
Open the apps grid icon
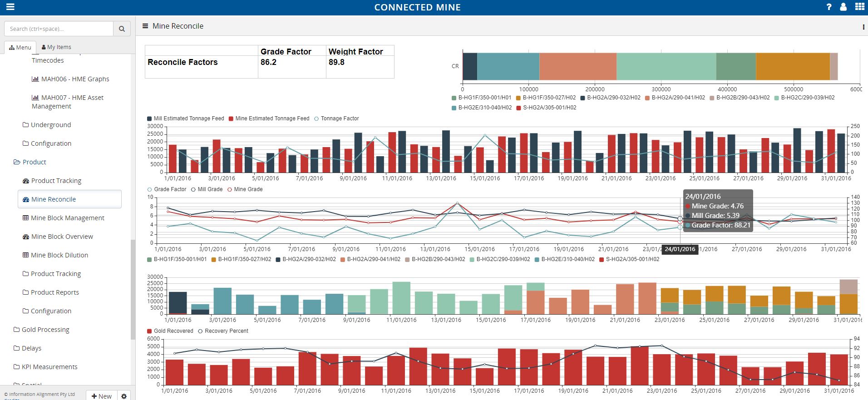click(859, 7)
